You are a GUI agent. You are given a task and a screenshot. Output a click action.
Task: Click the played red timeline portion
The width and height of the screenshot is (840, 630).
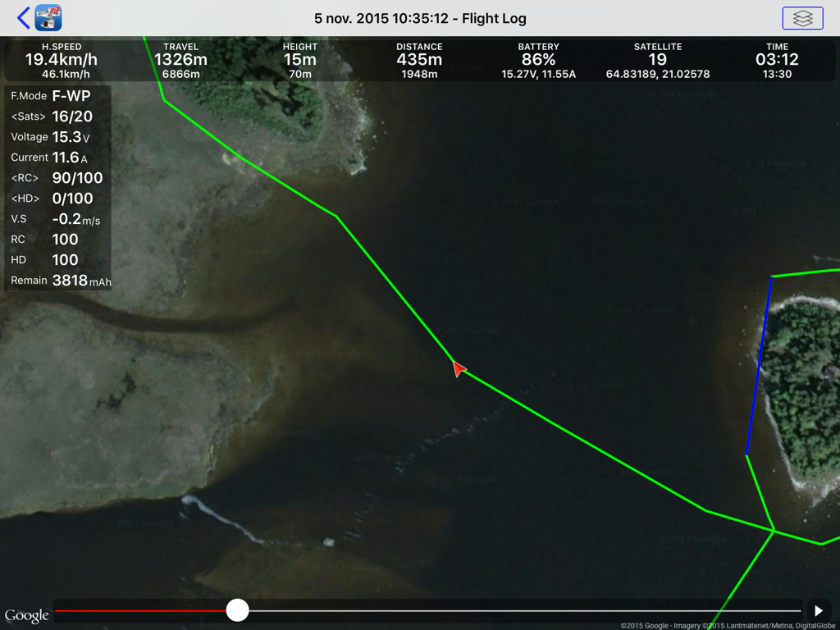pos(141,610)
